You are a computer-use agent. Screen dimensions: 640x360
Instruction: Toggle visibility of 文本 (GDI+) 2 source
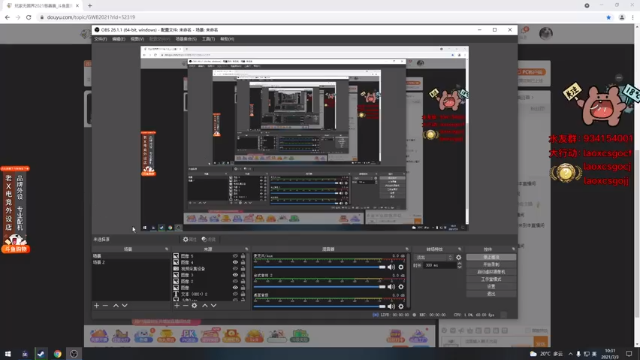click(235, 294)
